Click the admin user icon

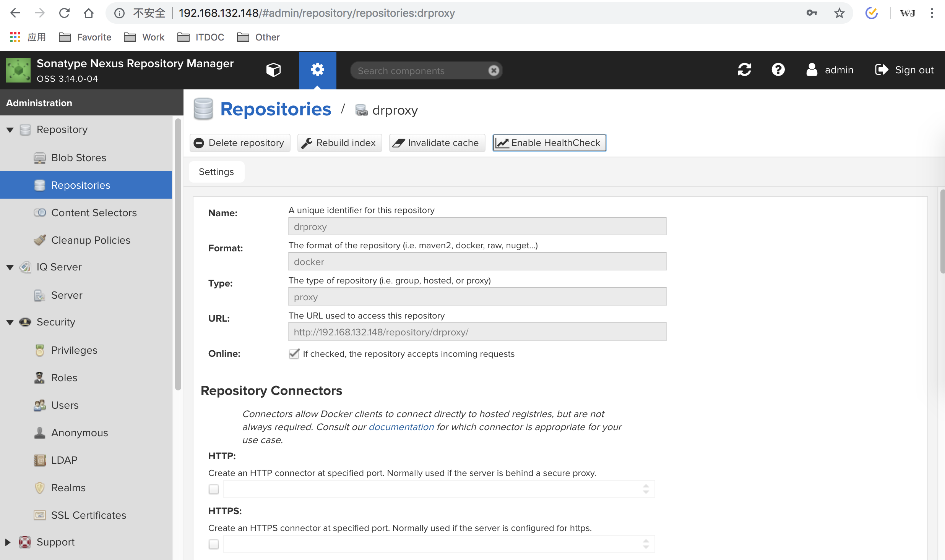pyautogui.click(x=812, y=70)
